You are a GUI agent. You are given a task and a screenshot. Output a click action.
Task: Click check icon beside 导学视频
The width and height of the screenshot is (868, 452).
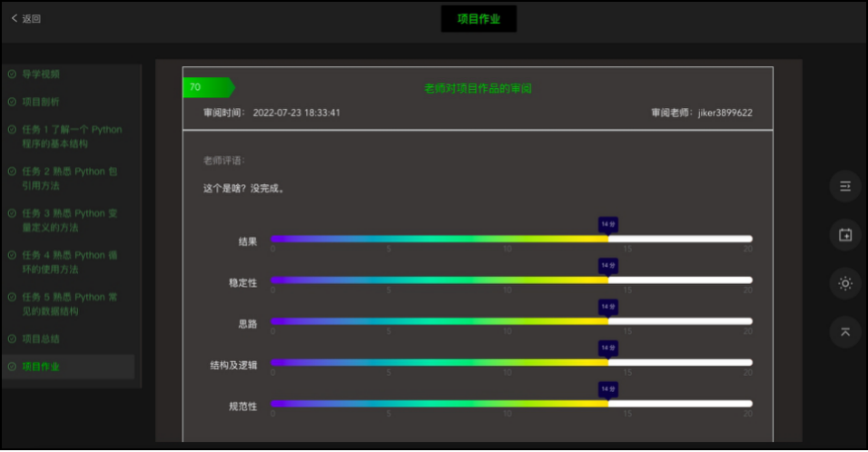tap(12, 74)
